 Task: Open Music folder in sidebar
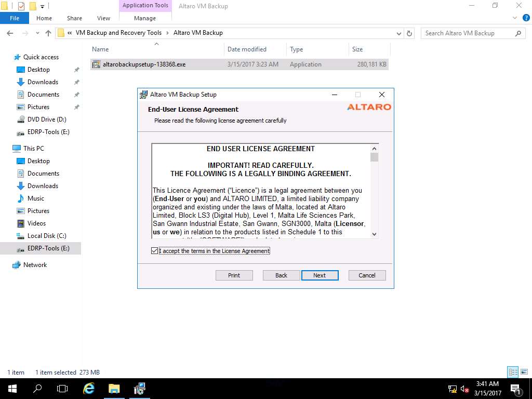pyautogui.click(x=36, y=198)
